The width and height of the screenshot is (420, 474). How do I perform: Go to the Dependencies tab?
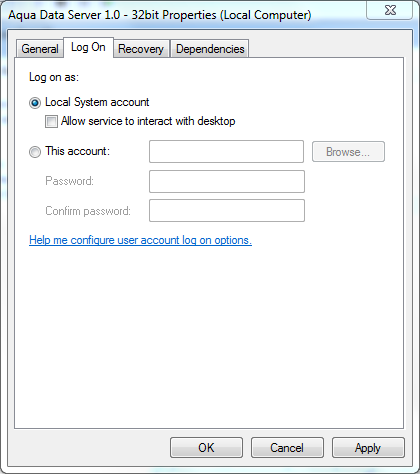210,49
